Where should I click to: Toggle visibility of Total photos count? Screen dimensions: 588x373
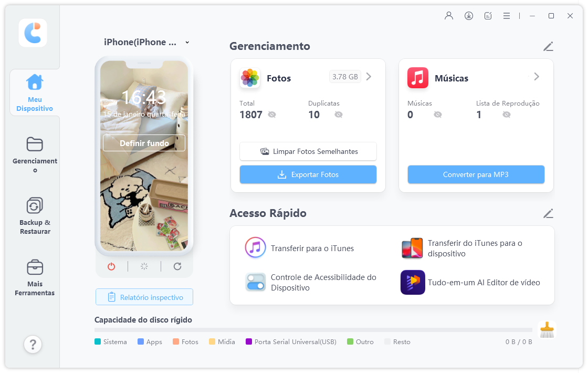272,115
